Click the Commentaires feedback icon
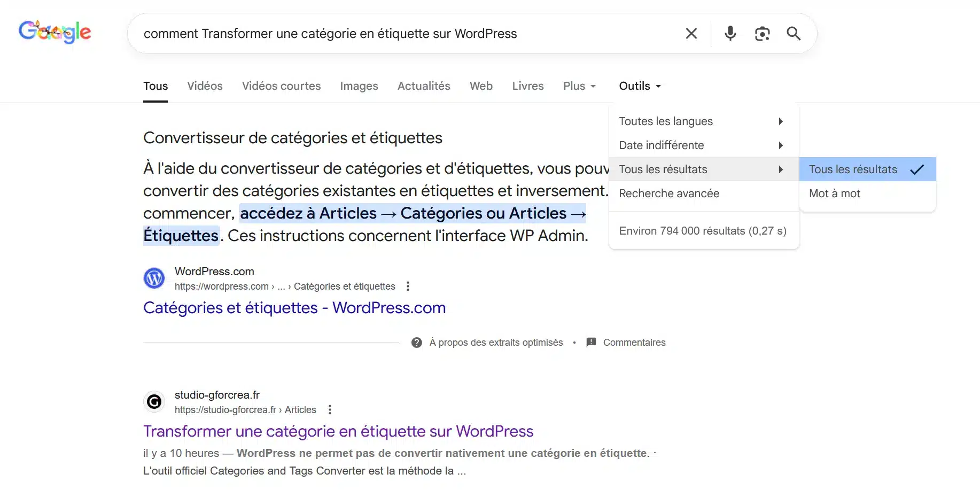This screenshot has height=497, width=980. 591,342
